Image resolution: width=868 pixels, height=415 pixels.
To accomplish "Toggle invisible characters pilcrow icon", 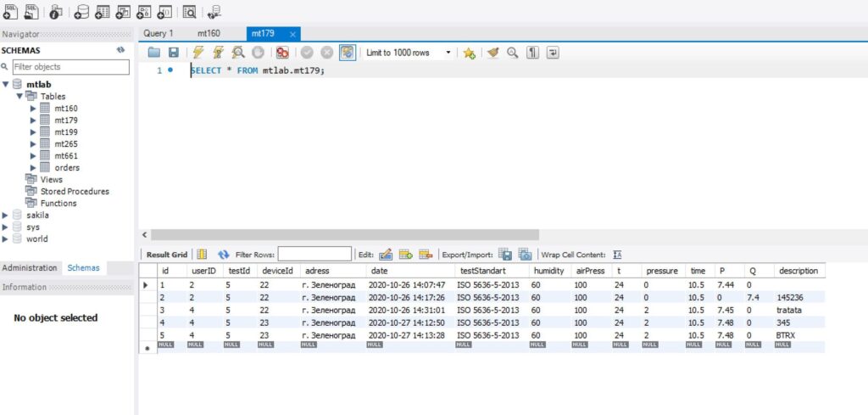I will pos(532,53).
